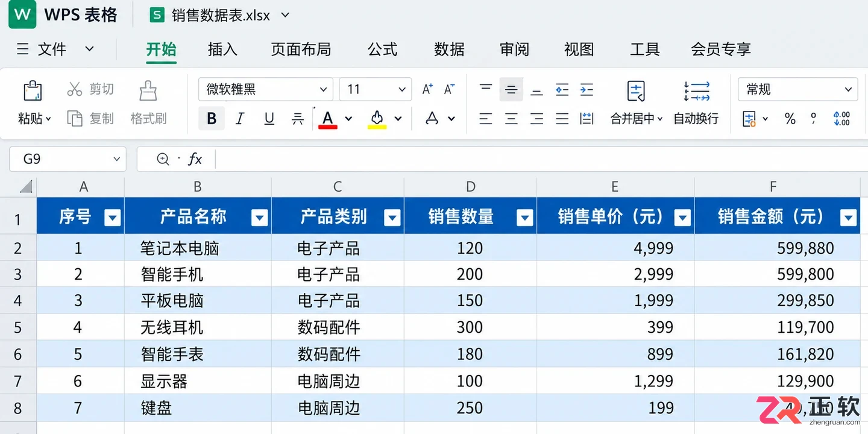Viewport: 868px width, 434px height.
Task: Open the 文件 menu
Action: coord(55,49)
